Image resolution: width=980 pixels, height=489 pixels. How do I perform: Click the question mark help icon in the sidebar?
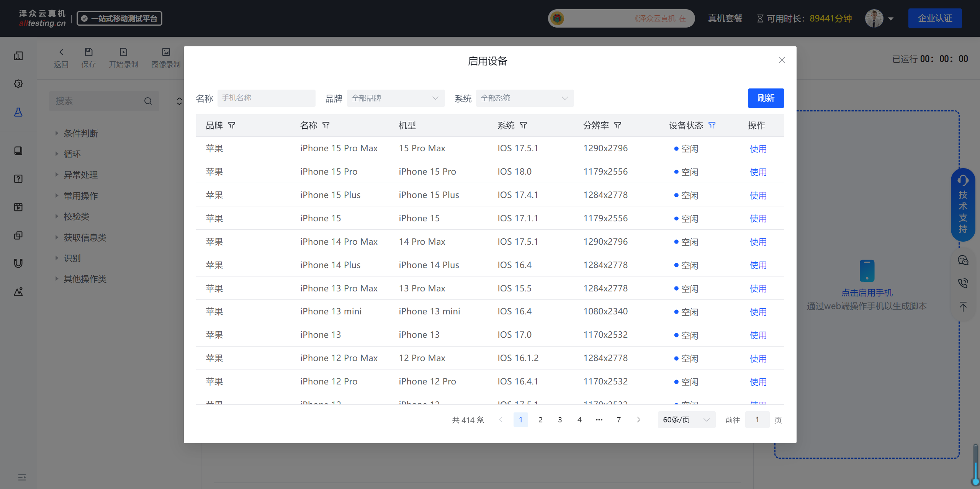tap(18, 179)
